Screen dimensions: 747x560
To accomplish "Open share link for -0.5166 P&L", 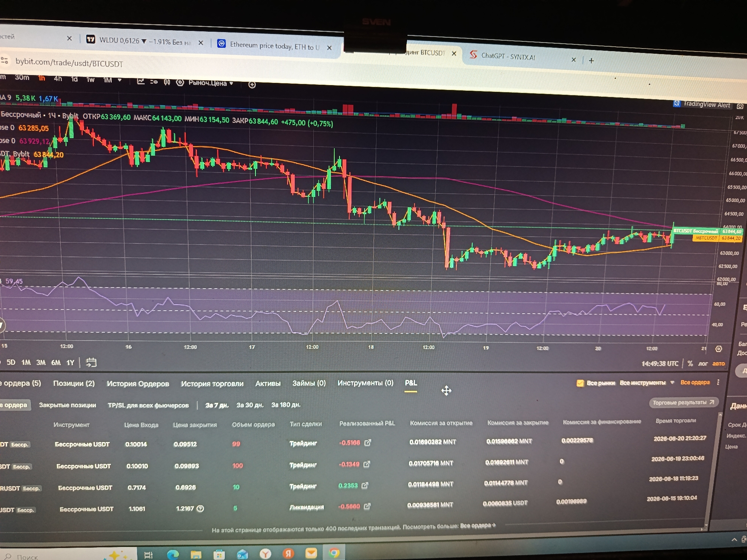I will [368, 442].
